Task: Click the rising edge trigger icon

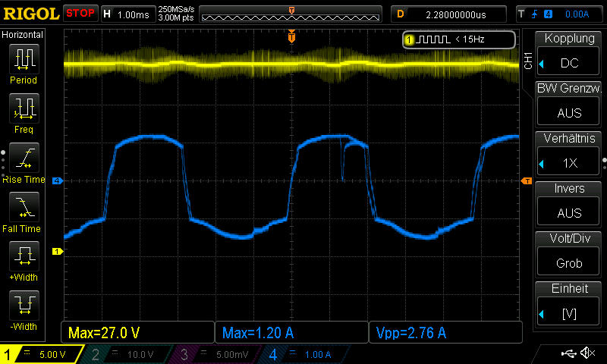Action: 534,14
